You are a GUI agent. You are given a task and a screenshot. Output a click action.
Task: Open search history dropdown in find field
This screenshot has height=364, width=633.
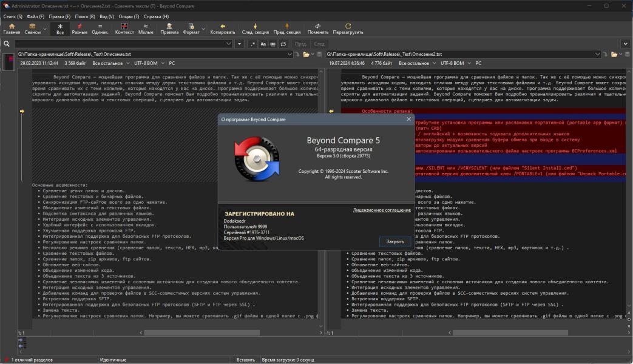click(x=228, y=44)
